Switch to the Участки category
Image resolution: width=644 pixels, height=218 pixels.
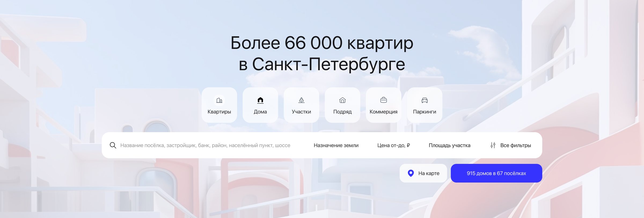click(301, 105)
